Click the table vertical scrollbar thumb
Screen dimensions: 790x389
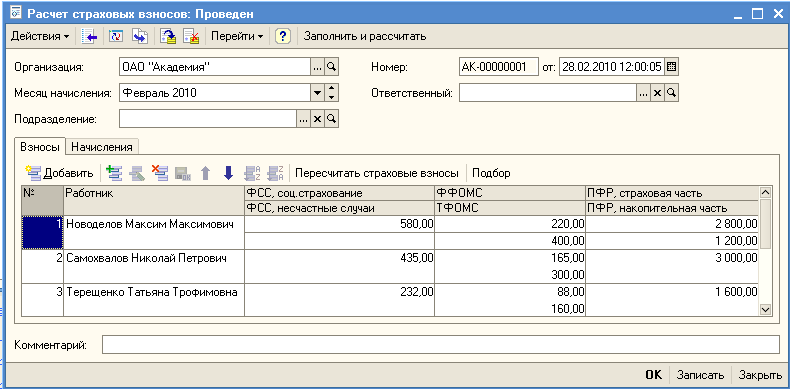765,223
